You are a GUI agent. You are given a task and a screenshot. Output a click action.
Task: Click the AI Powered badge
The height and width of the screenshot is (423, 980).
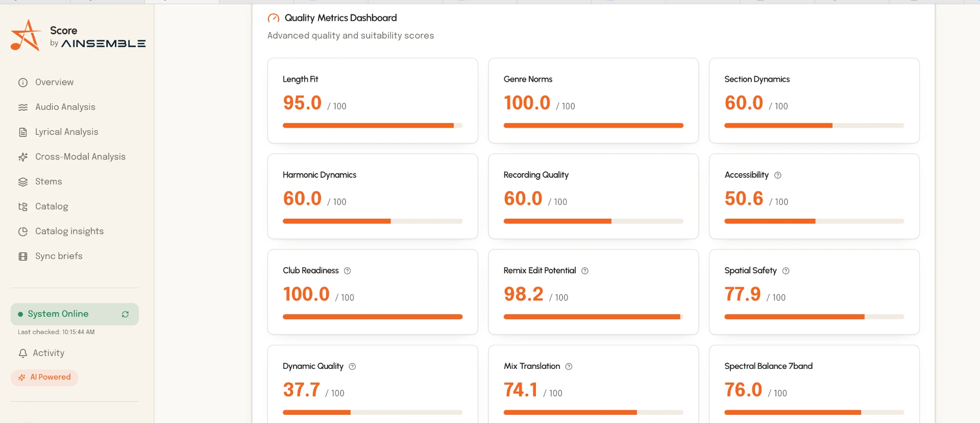tap(44, 378)
